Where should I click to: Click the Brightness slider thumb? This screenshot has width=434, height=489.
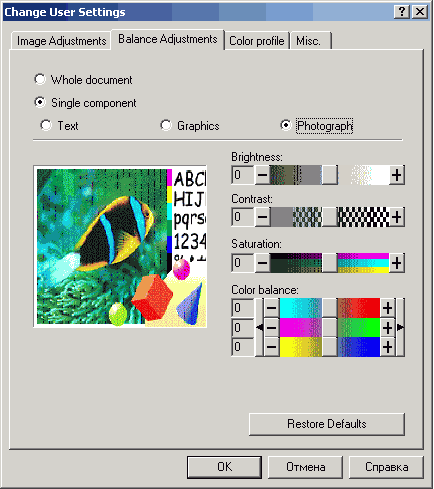[x=330, y=175]
